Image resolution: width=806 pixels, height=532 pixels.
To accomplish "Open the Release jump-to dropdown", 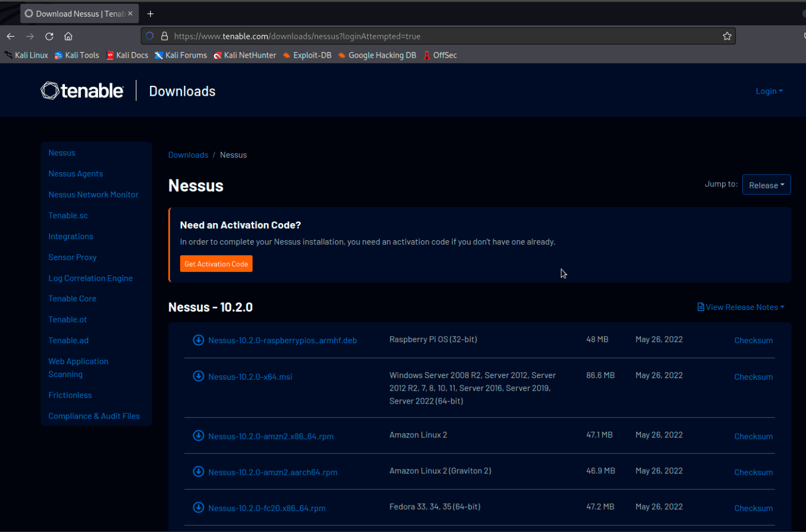I will pyautogui.click(x=766, y=185).
